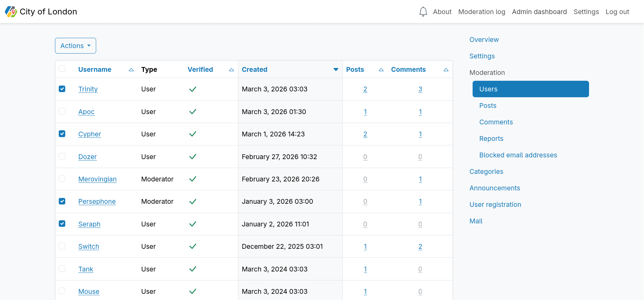Click the descending sort arrow beside Created
Image resolution: width=644 pixels, height=300 pixels.
(336, 70)
